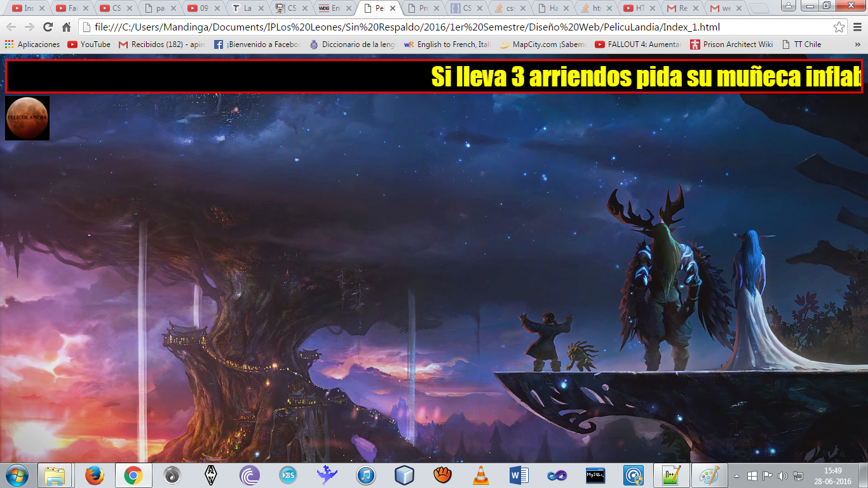This screenshot has width=868, height=488.
Task: Switch to the 'Pro' tab
Action: pyautogui.click(x=423, y=8)
